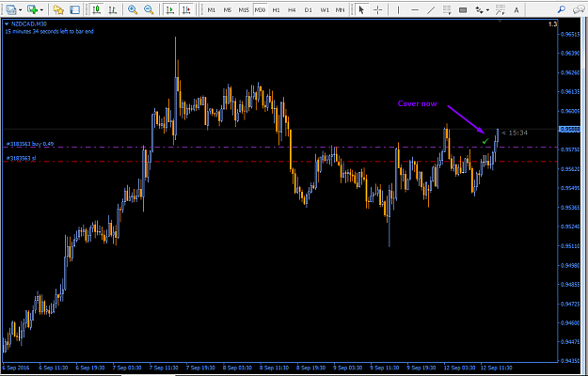Select the H1 timeframe

(276, 10)
